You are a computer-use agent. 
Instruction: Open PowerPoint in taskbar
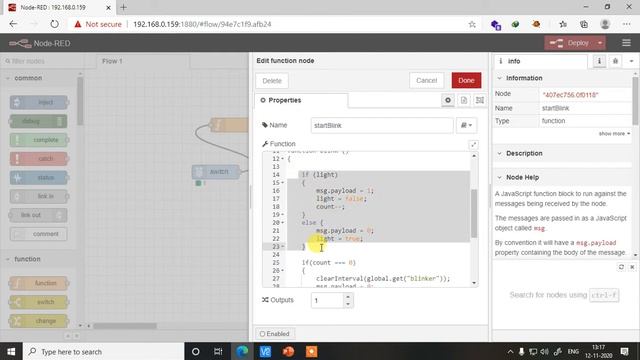click(288, 351)
